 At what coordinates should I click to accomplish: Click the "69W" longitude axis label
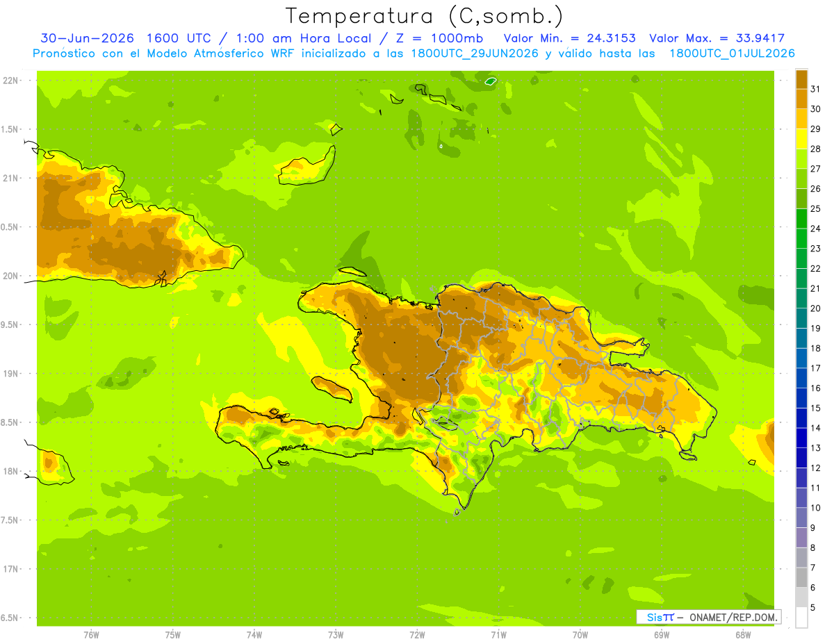(x=662, y=634)
